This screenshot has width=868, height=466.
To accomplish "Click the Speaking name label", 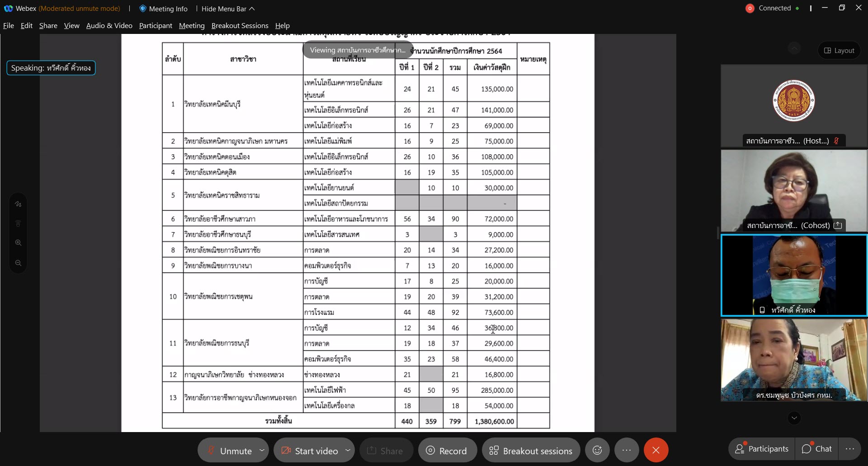I will [x=51, y=68].
